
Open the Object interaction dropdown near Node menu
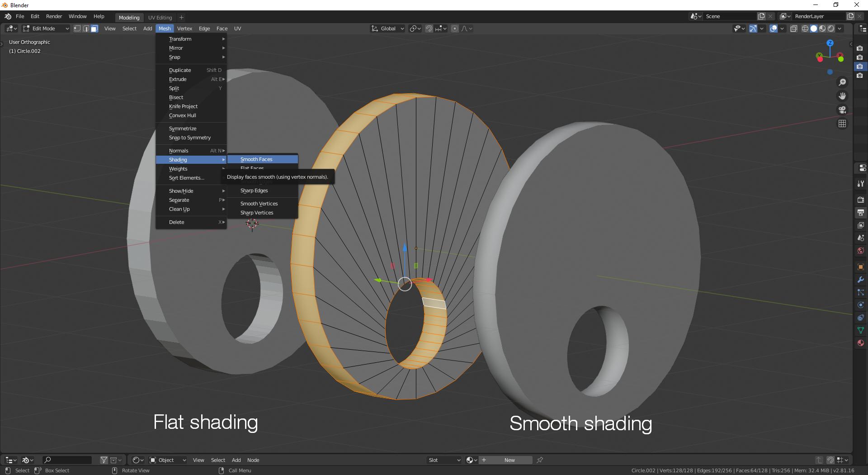[x=167, y=460]
